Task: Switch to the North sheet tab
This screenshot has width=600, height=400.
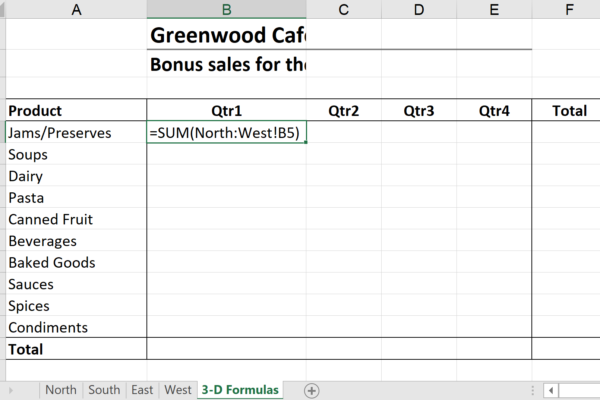Action: click(61, 390)
